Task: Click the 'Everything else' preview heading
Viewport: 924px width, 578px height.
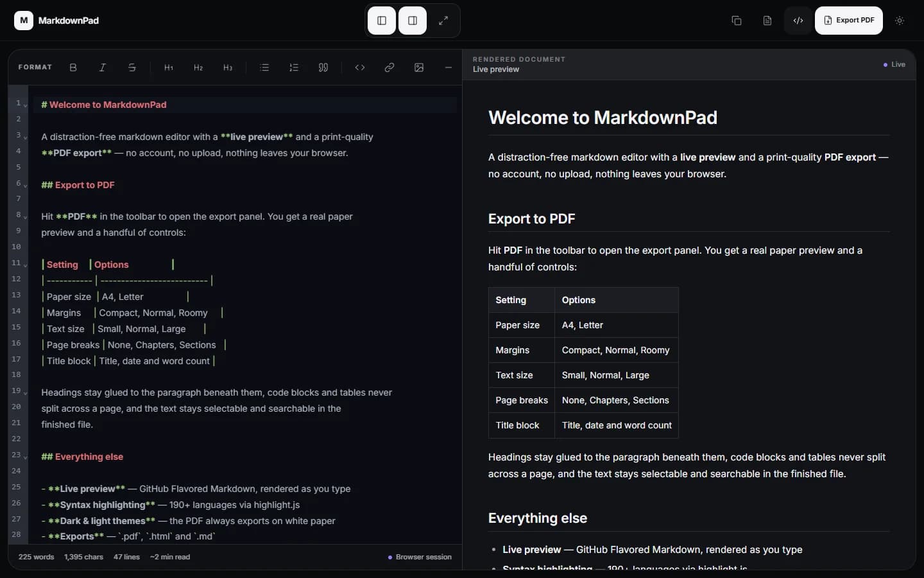Action: (x=538, y=518)
